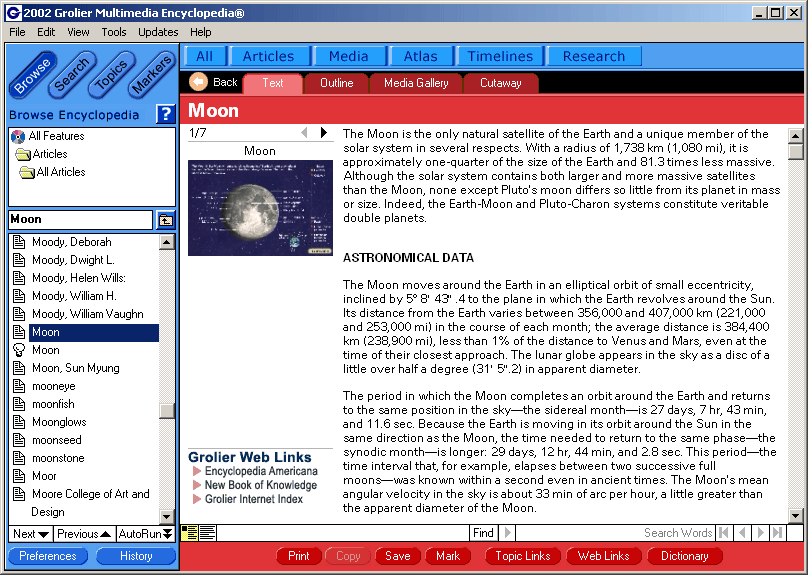Image resolution: width=808 pixels, height=575 pixels.
Task: Click document icon beside moonfish
Action: click(x=19, y=404)
